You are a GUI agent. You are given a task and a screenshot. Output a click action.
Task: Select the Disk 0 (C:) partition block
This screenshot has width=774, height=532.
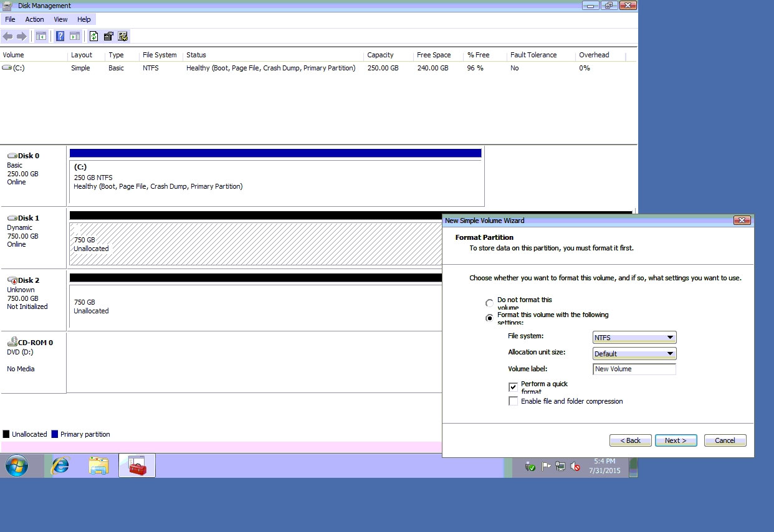tap(276, 181)
